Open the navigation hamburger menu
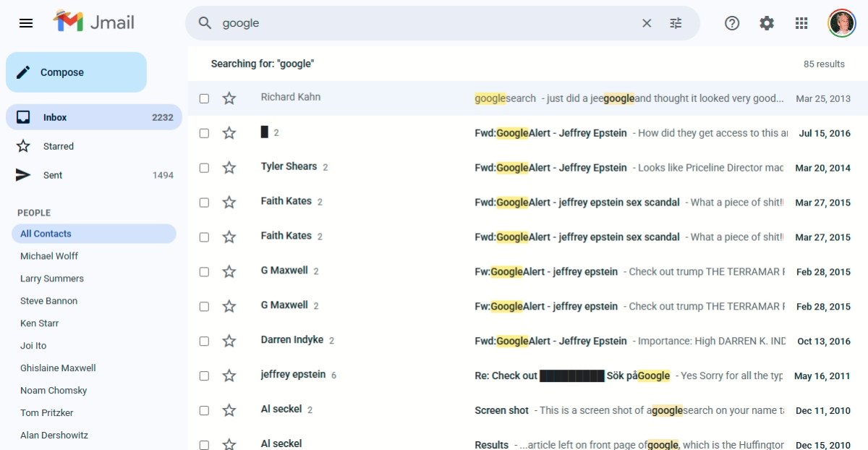Viewport: 868px width, 450px height. pos(26,22)
